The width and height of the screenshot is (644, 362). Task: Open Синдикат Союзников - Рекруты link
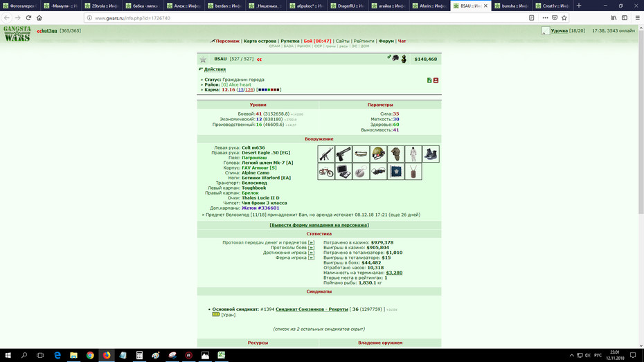312,309
